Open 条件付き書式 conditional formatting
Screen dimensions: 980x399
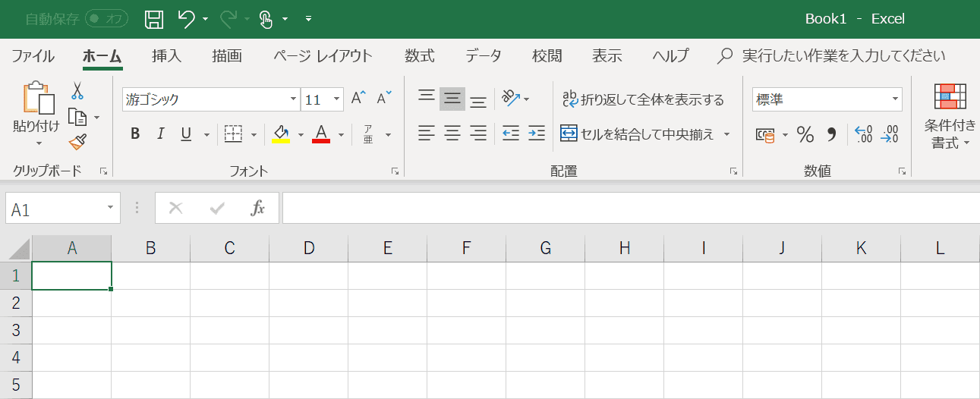(x=950, y=116)
